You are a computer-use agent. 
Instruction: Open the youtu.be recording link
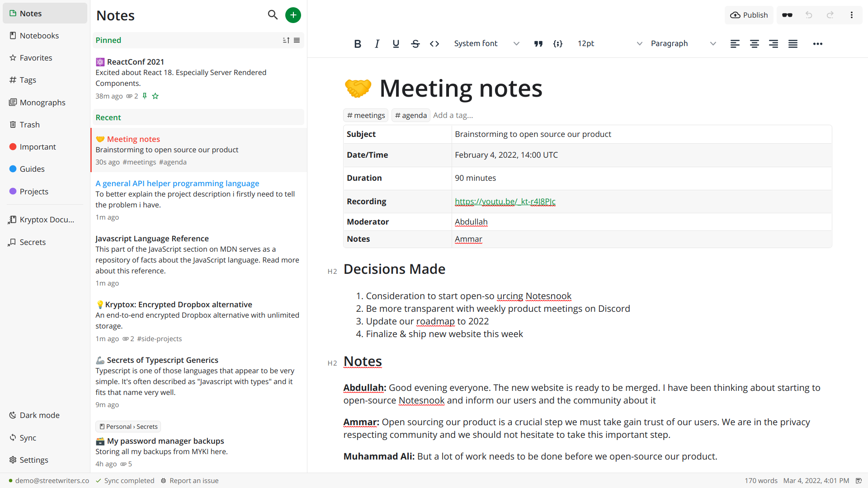click(x=505, y=202)
